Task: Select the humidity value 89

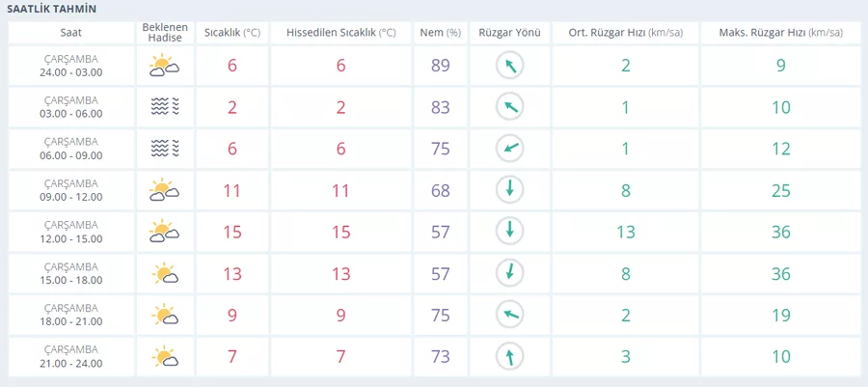Action: pos(441,66)
